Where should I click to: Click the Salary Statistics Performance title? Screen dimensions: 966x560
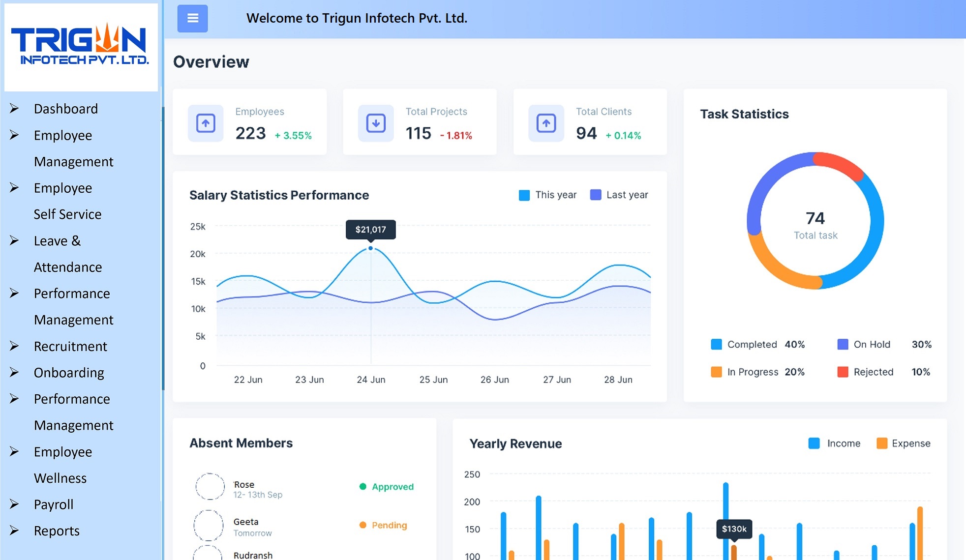(279, 195)
